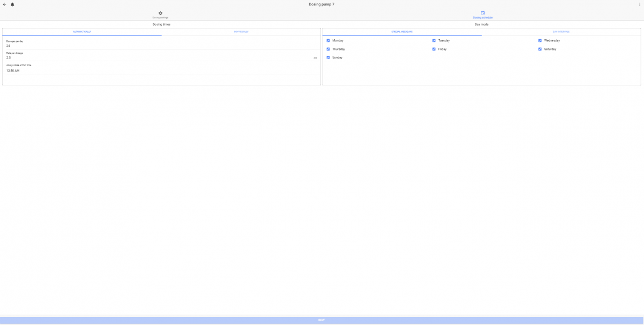
Task: Disable dosing on Friday
Action: point(434,49)
